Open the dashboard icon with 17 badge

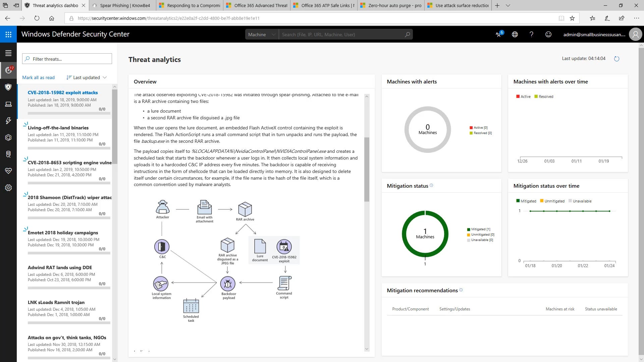click(8, 70)
